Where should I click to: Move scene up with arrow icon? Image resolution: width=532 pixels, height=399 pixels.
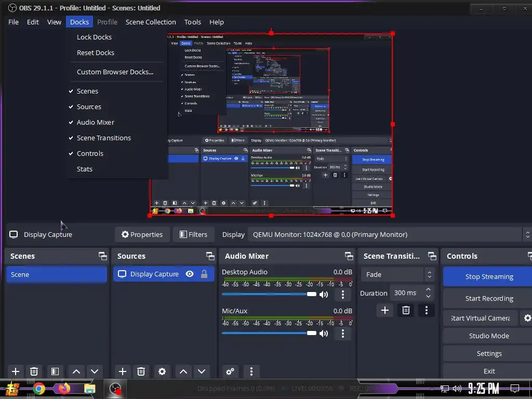(76, 371)
